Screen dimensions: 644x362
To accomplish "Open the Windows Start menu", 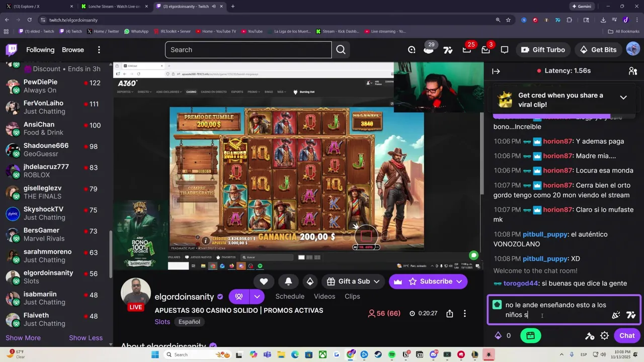I will pos(155,354).
